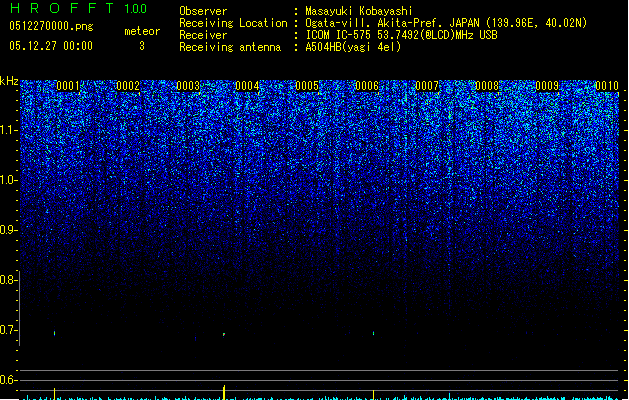Screen dimensions: 629x400
Task: Click the ICOM IC-575 53.7492 MHz USB text
Action: click(402, 35)
